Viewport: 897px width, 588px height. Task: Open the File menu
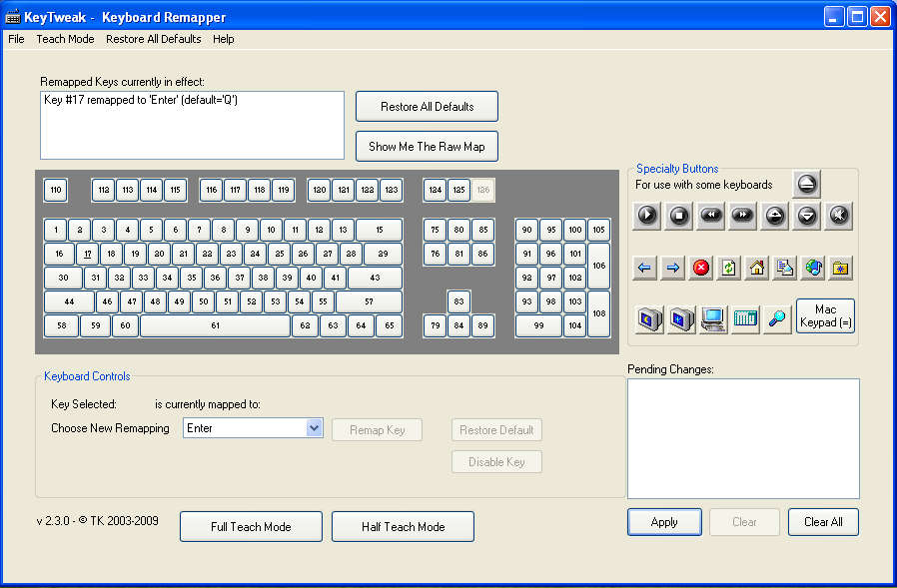click(x=16, y=39)
